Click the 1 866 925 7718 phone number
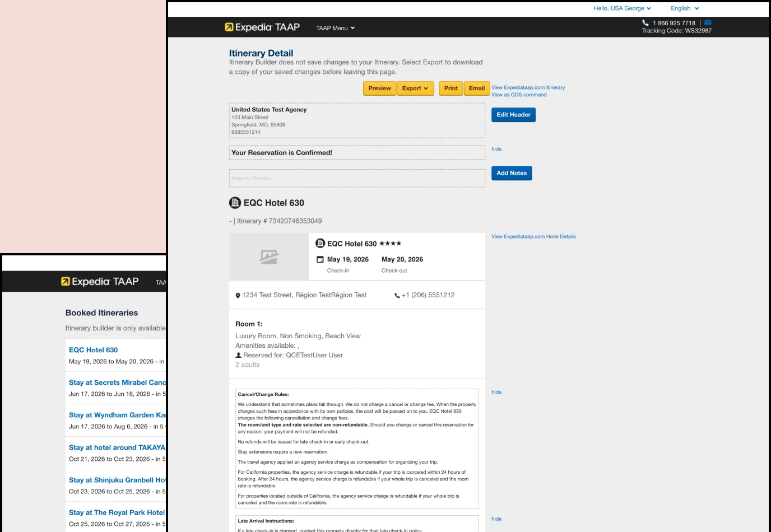Viewport: 771px width, 532px height. tap(674, 24)
